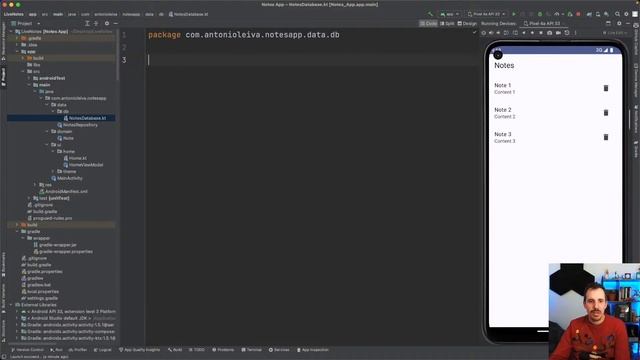Record emulator screen with video icon
The height and width of the screenshot is (360, 640).
558,33
